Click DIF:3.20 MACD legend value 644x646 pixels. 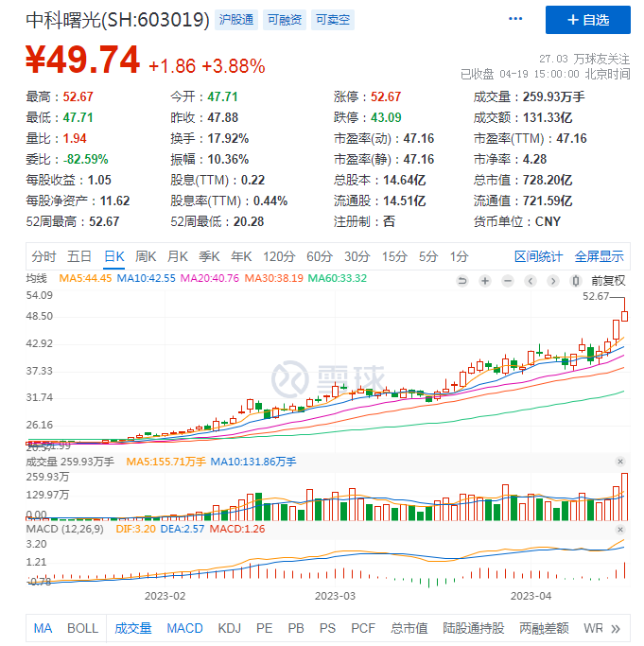coord(135,529)
